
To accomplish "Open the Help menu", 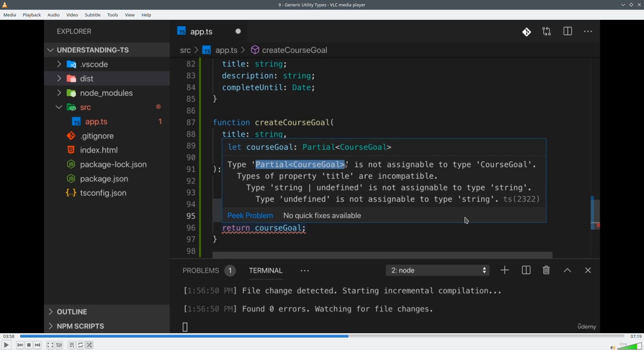I will (x=146, y=15).
